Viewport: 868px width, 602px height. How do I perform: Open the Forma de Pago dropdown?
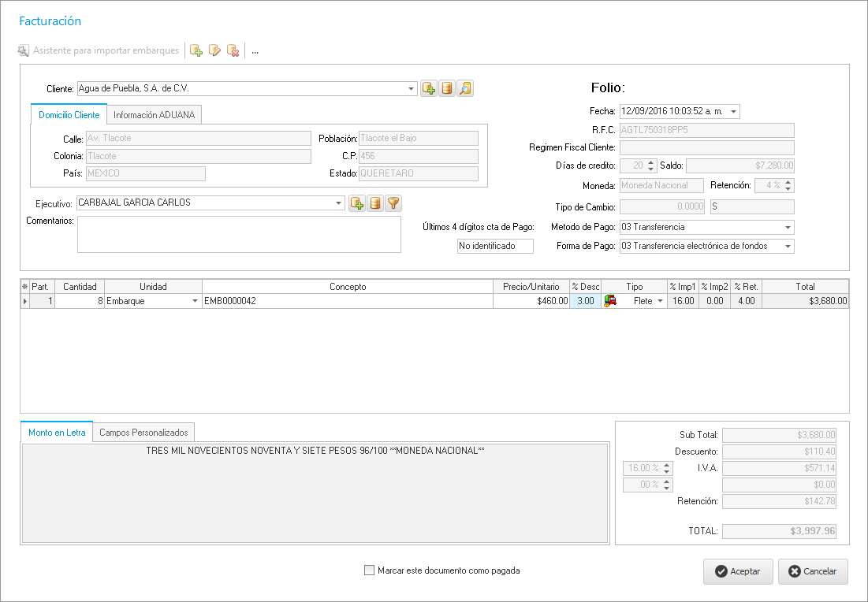(788, 247)
